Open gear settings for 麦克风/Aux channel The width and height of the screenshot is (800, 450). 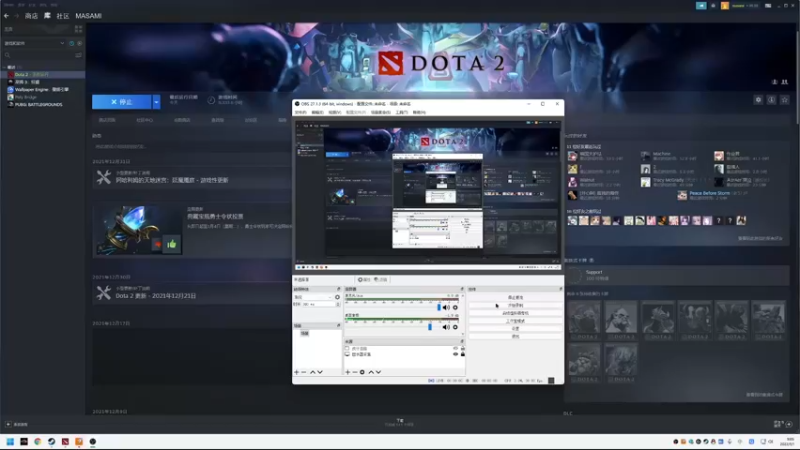455,307
